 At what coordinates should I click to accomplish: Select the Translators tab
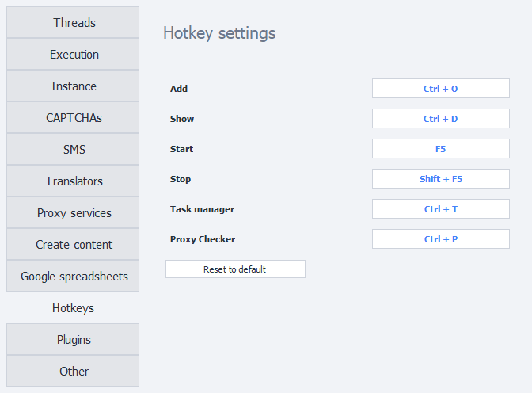[x=74, y=181]
